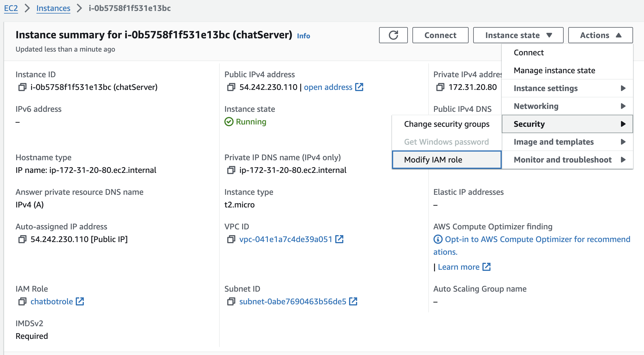Go to Instances breadcrumb link

pyautogui.click(x=53, y=8)
